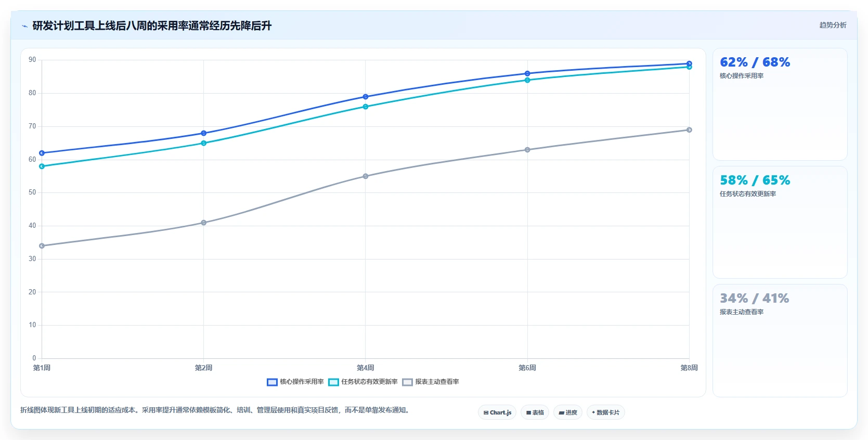Viewport: 868px width, 440px height.
Task: Click the 58% / 65% KPI value
Action: pos(755,180)
